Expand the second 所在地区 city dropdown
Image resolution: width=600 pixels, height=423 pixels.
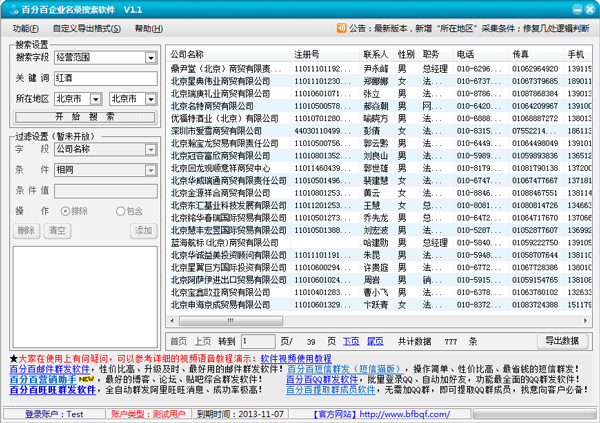(x=150, y=99)
